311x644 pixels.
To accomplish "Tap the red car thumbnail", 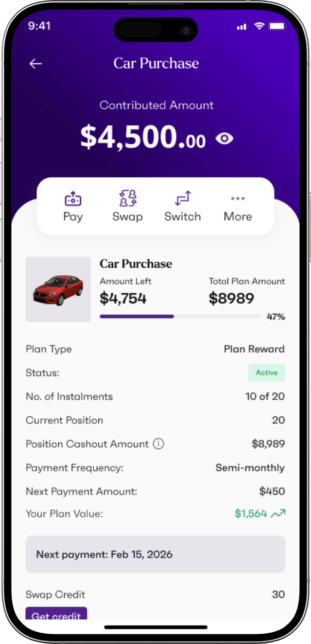I will pos(58,289).
